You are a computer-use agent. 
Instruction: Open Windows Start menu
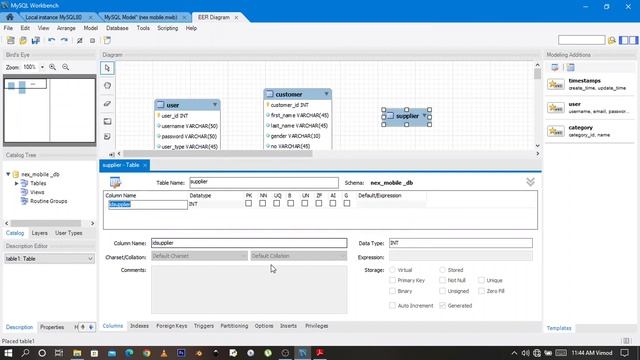(8, 353)
